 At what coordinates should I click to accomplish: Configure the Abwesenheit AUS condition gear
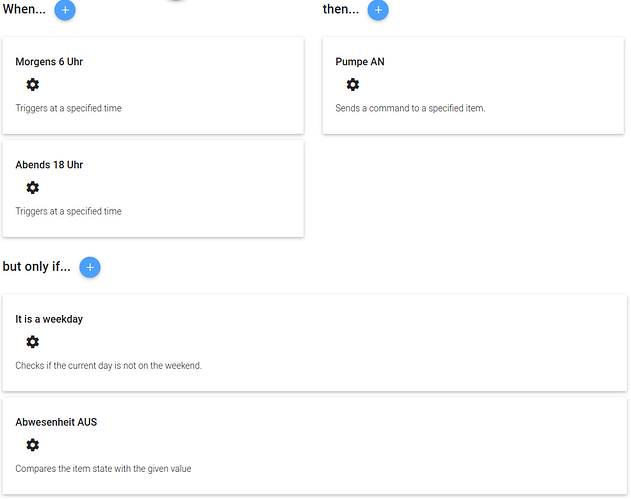(x=32, y=445)
